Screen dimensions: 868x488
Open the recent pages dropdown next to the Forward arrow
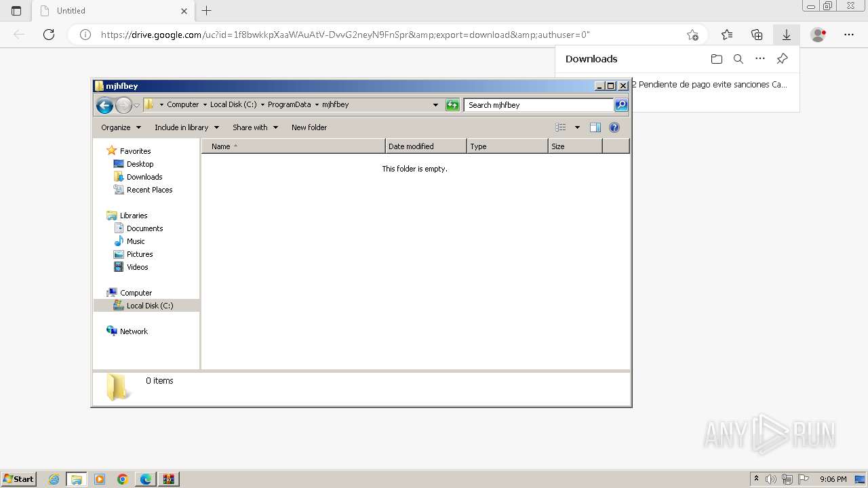[x=136, y=105]
